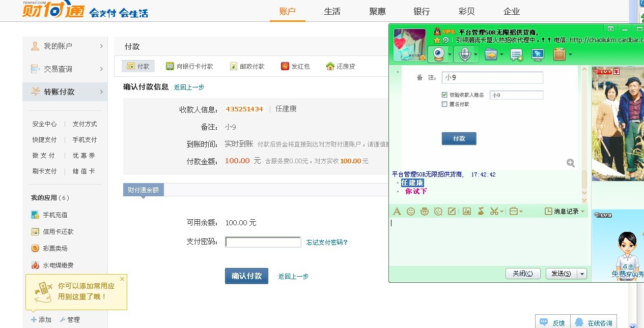This screenshot has width=644, height=328.
Task: Open the 生活 top navigation tab
Action: 332,11
